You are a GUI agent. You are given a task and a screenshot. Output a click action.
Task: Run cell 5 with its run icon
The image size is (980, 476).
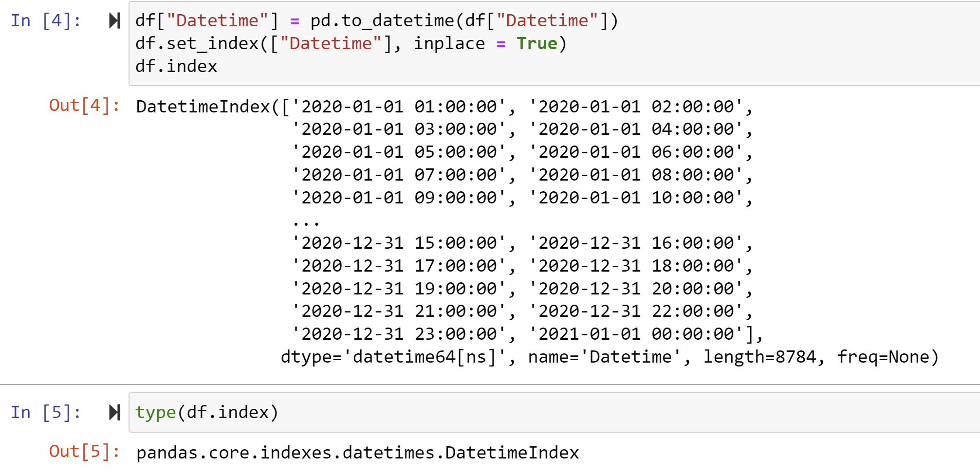coord(114,412)
